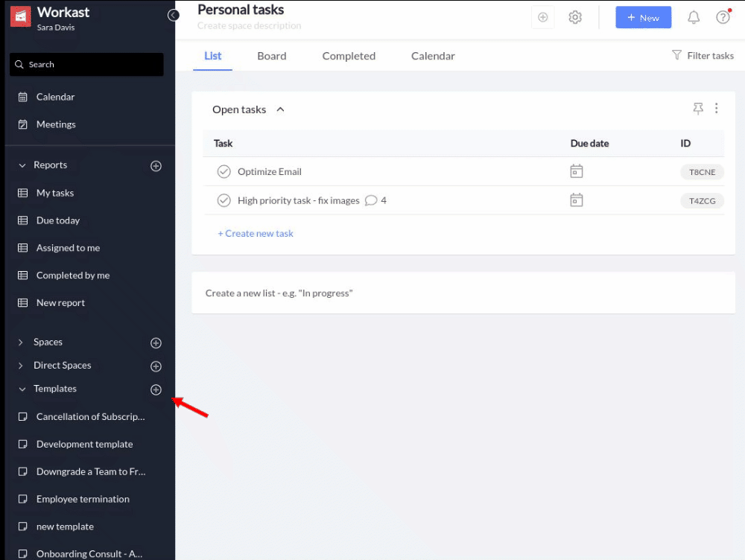
Task: Open the My tasks report
Action: coord(54,193)
